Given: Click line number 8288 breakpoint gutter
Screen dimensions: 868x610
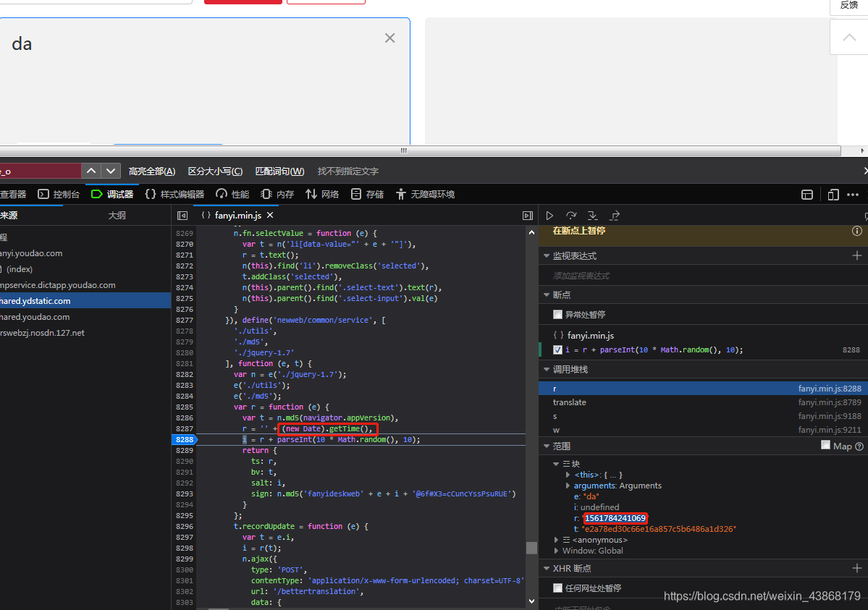Looking at the screenshot, I should coord(185,439).
